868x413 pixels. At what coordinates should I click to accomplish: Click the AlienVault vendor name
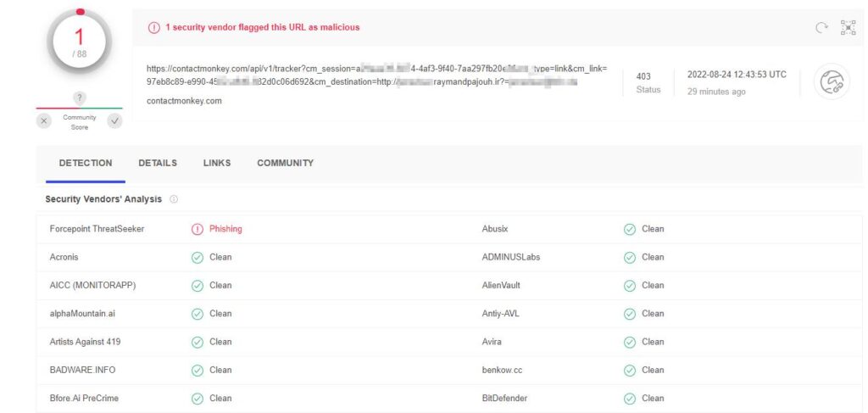[x=501, y=286]
